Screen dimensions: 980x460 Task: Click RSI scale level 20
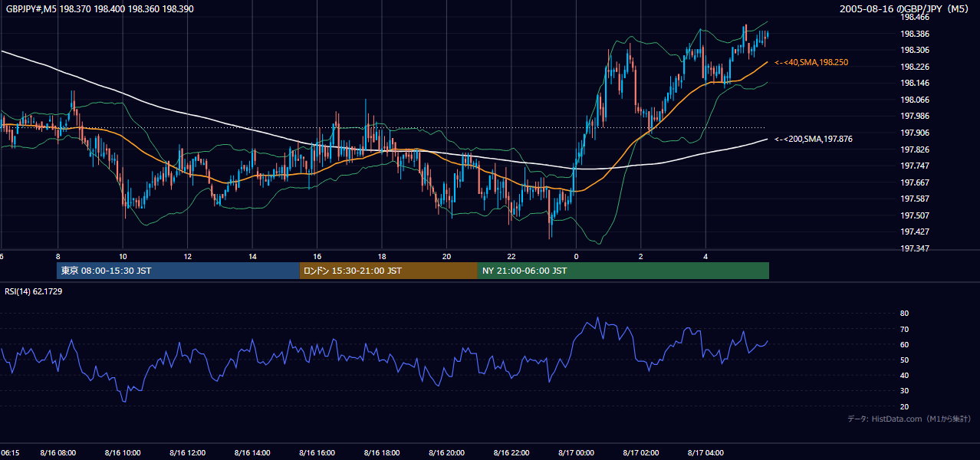(x=904, y=406)
